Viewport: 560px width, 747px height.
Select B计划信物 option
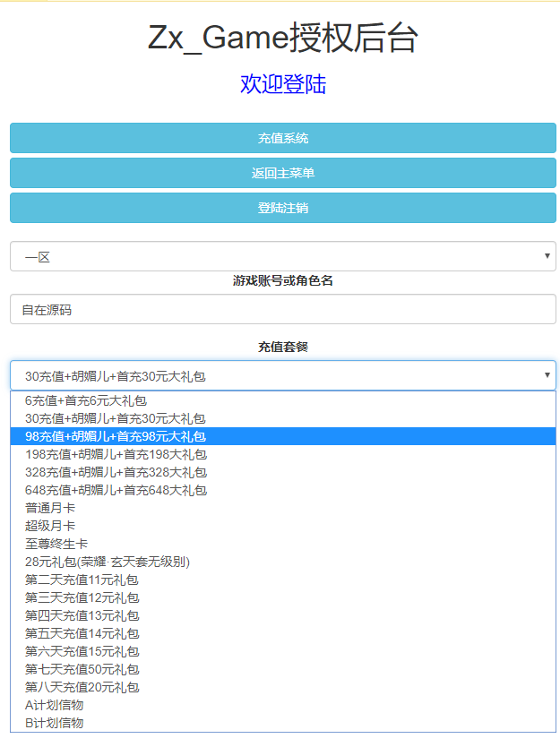[55, 724]
